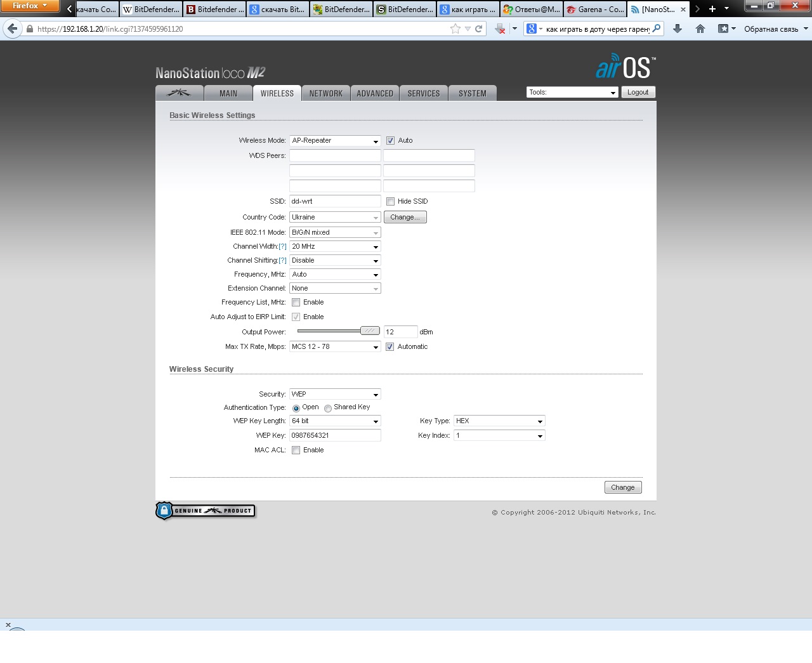Open the bookmarks menu icon

pos(726,29)
